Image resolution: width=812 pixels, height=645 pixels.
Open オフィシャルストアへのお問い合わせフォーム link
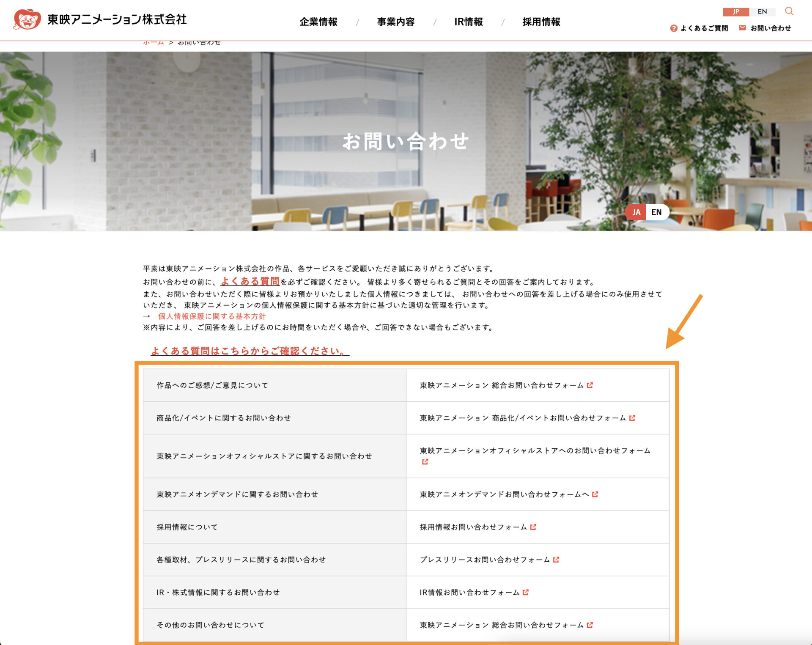coord(535,451)
